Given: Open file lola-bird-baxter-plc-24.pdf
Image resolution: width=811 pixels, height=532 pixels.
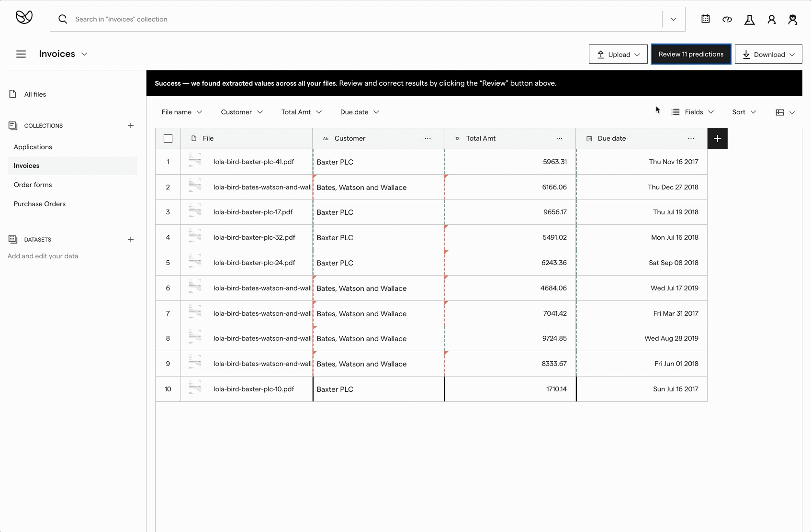Looking at the screenshot, I should click(254, 263).
